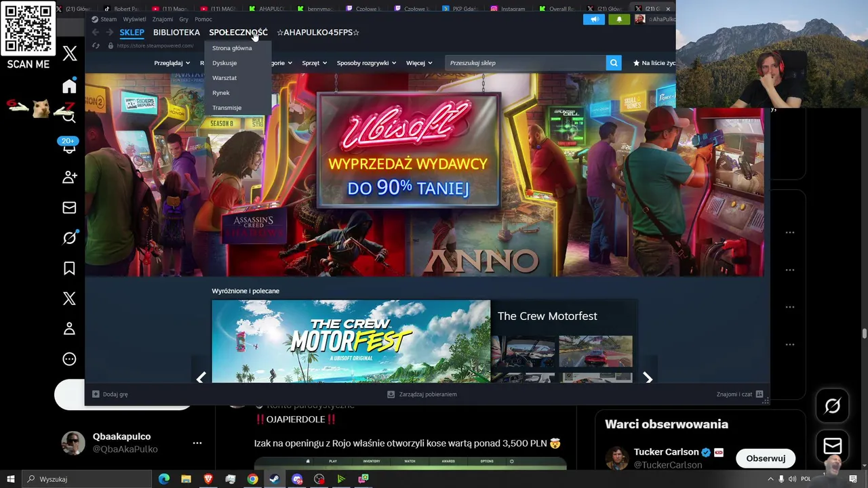Open SKLEP tab in Steam
This screenshot has height=488, width=868.
[x=132, y=33]
